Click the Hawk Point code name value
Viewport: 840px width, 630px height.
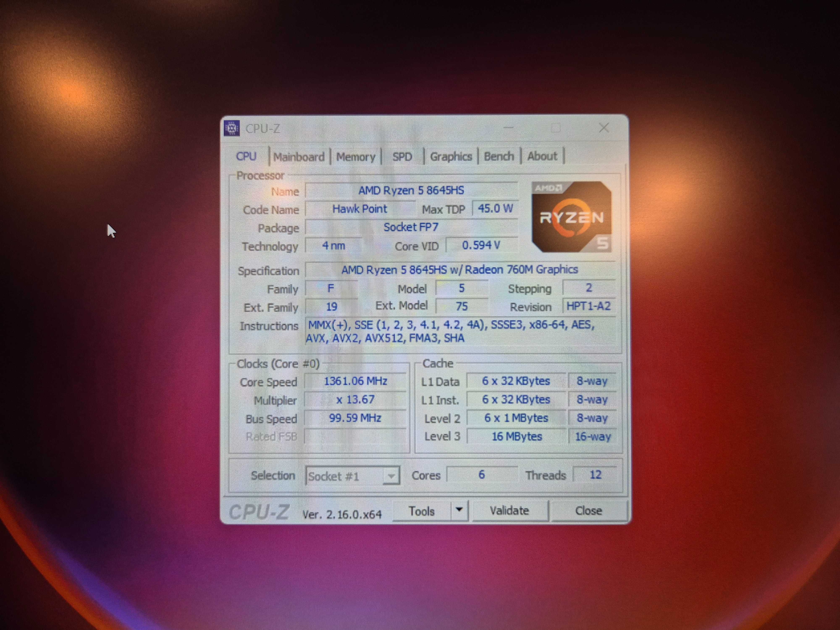360,209
